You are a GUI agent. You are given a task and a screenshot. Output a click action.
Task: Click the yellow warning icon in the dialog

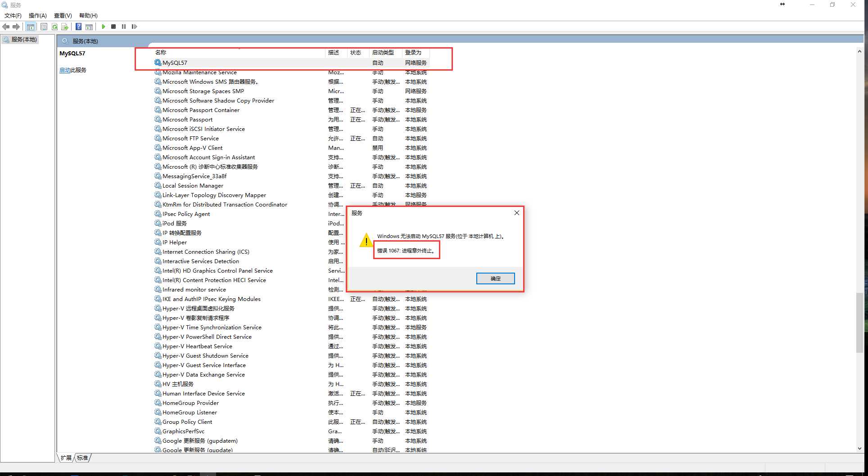[366, 240]
